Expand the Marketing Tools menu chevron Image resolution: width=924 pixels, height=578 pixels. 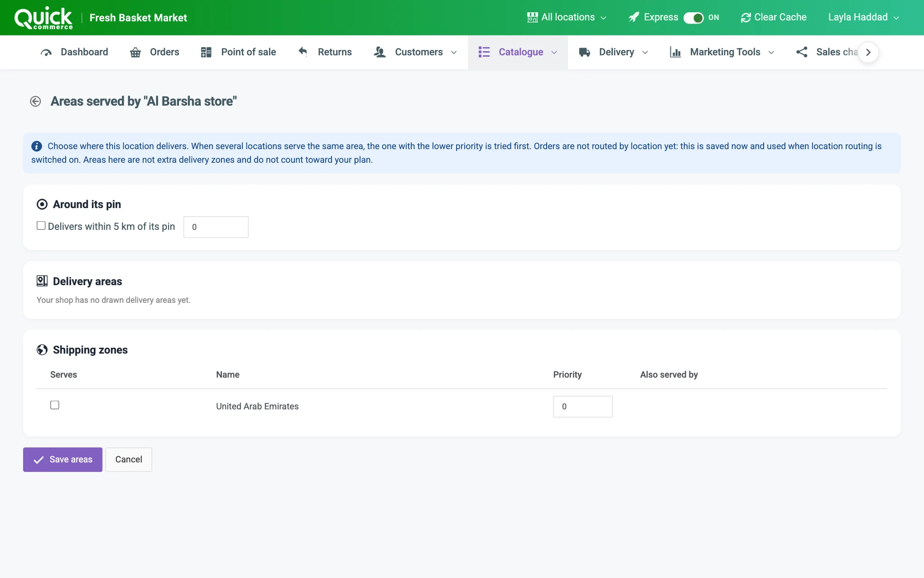(771, 53)
